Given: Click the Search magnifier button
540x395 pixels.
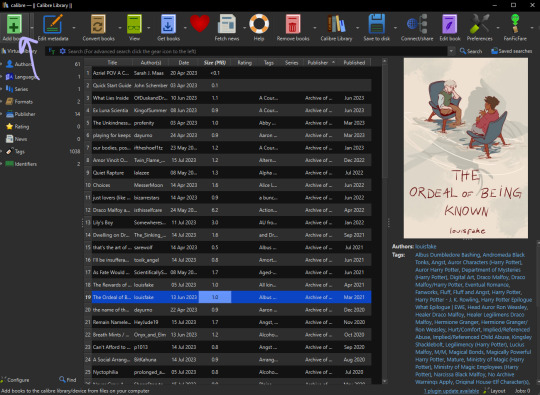Looking at the screenshot, I should click(471, 51).
